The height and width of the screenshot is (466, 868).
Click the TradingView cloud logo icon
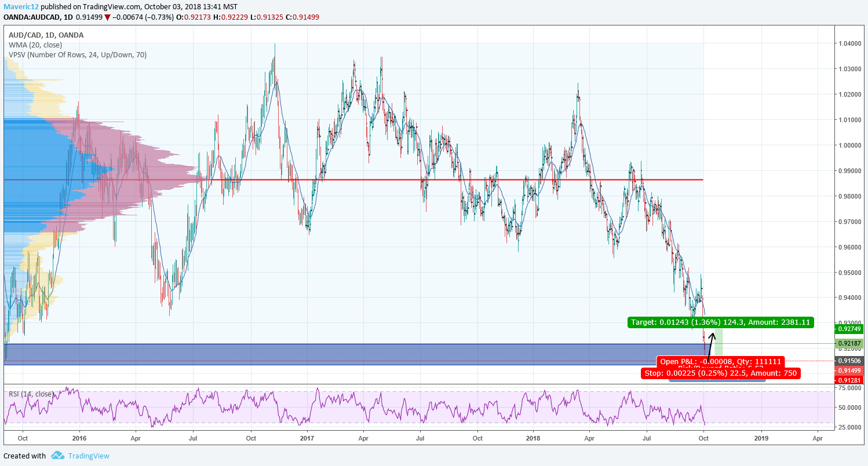coord(57,456)
